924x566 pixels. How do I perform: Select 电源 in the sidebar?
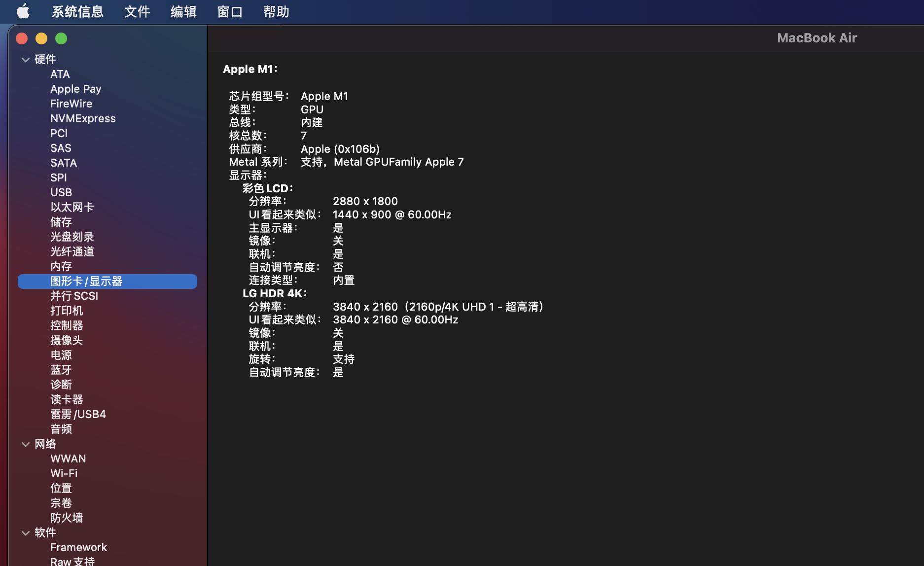coord(61,355)
